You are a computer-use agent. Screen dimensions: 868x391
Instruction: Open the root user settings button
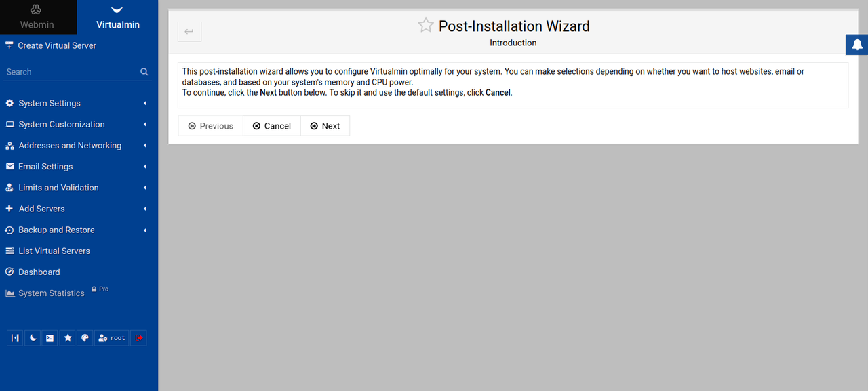click(x=111, y=337)
